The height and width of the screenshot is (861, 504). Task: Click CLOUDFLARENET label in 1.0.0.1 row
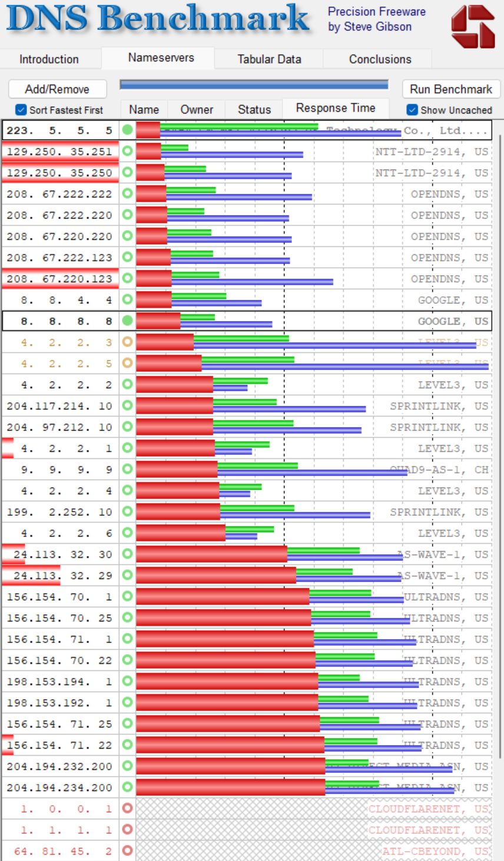coord(429,809)
